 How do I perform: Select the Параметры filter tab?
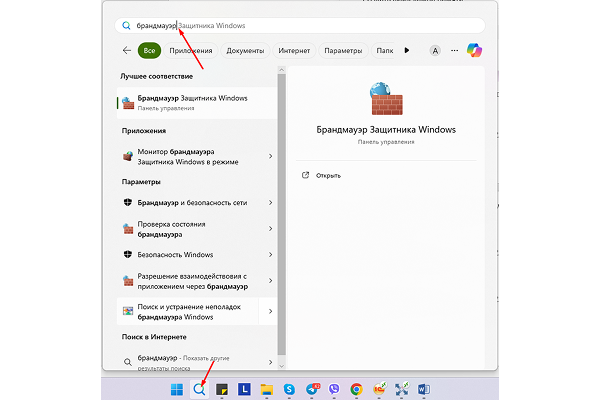(x=343, y=51)
